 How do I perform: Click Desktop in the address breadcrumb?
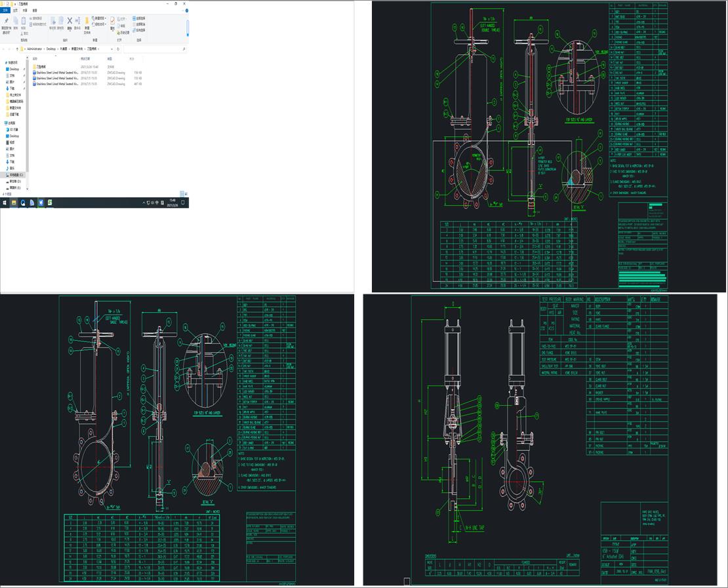click(51, 49)
